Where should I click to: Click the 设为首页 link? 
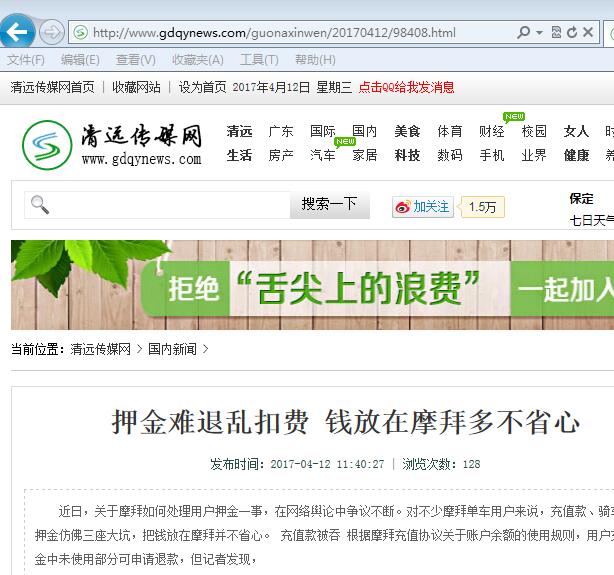(202, 87)
